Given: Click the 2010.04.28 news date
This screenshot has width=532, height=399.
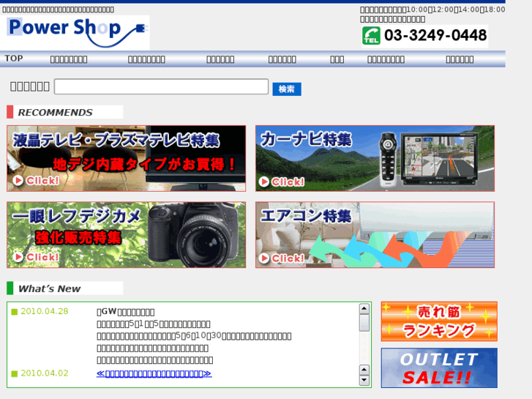Looking at the screenshot, I should tap(45, 311).
